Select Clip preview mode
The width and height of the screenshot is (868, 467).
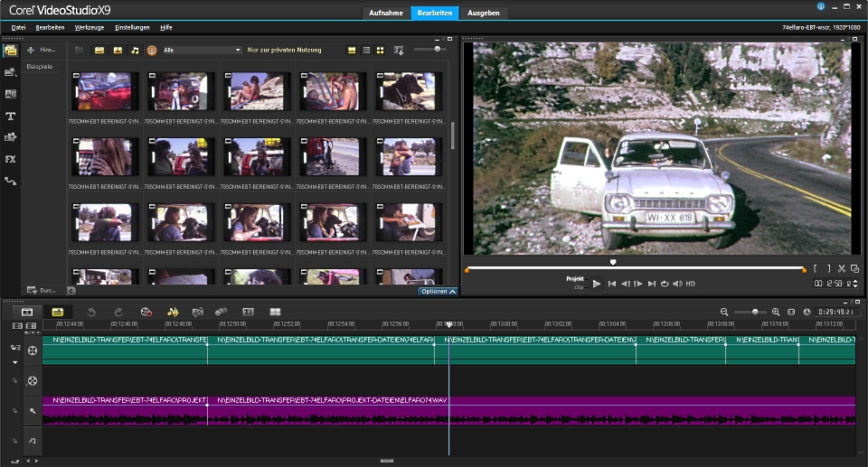pyautogui.click(x=579, y=288)
